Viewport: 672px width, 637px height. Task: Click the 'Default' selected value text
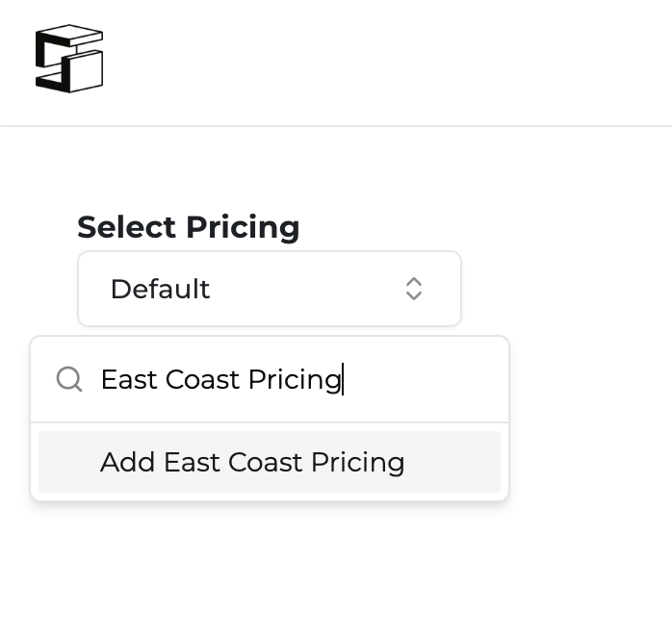[x=160, y=289]
